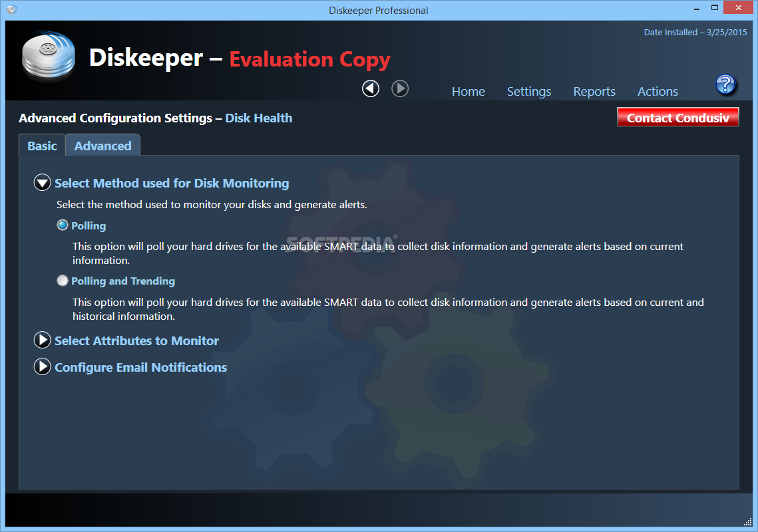Open help with the question mark icon
This screenshot has width=758, height=532.
725,84
